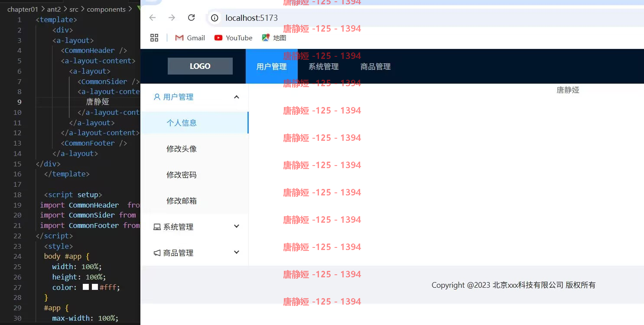The image size is (644, 325).
Task: Click the chapter01 breadcrumb in editor
Action: [x=23, y=9]
